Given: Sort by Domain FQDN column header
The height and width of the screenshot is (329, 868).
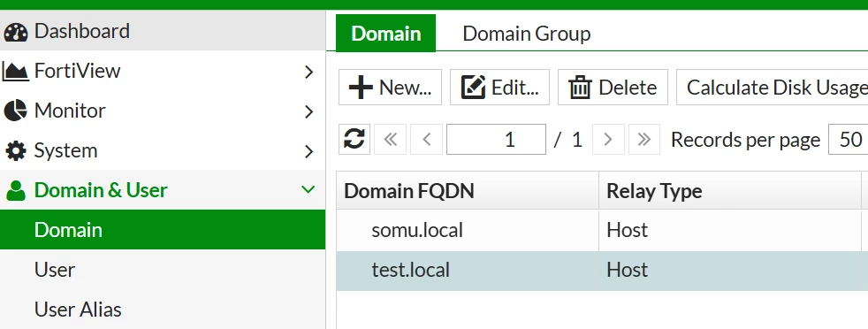Looking at the screenshot, I should (x=468, y=190).
